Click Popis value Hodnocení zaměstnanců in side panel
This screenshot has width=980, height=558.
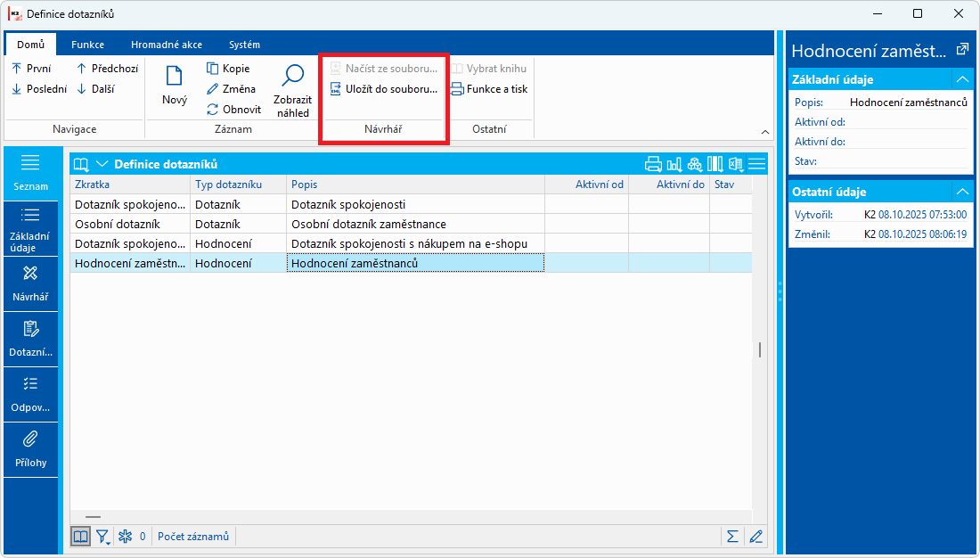[x=909, y=102]
